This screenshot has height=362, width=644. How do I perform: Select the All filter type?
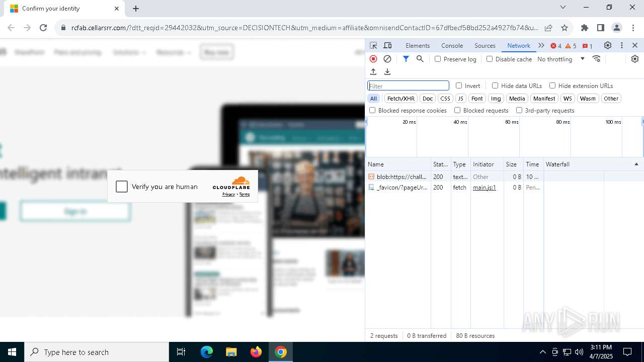(373, 99)
